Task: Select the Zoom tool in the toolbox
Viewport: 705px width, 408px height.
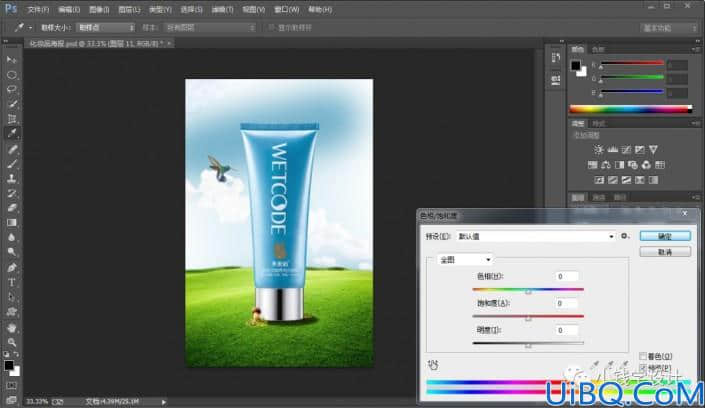Action: [x=12, y=342]
